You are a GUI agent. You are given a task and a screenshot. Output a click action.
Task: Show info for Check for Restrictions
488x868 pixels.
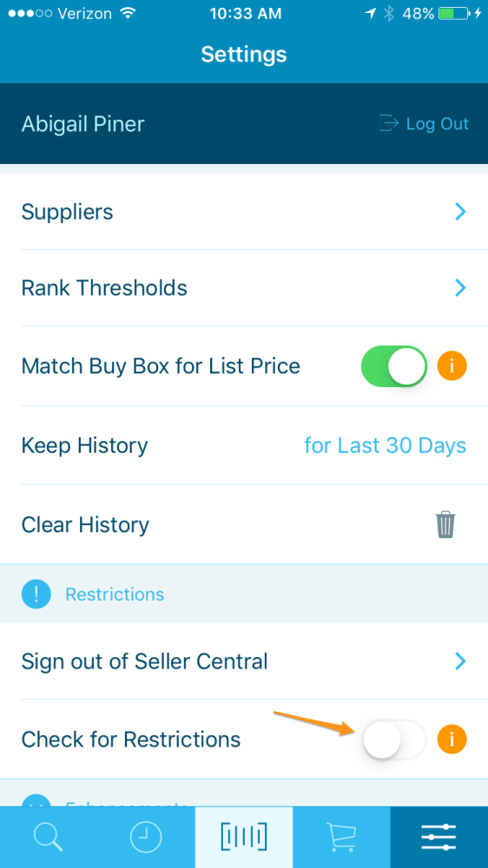pyautogui.click(x=452, y=739)
